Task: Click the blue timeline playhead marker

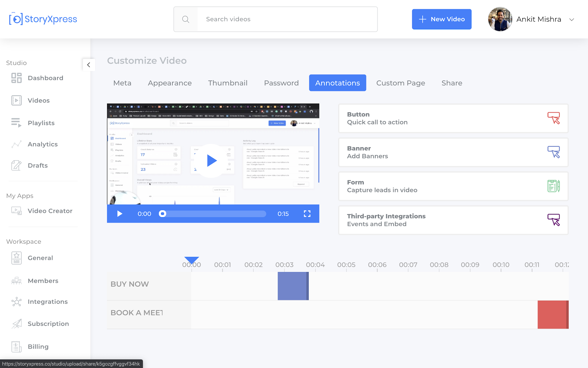Action: [191, 261]
